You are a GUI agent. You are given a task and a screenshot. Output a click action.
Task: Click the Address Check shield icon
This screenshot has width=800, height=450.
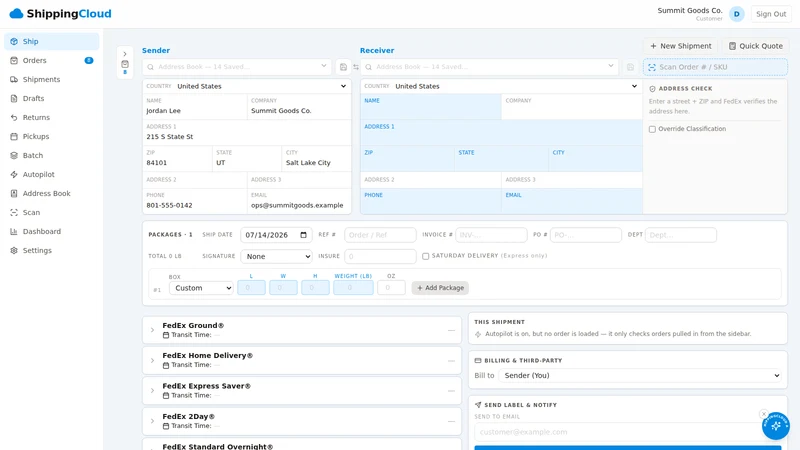coord(652,89)
